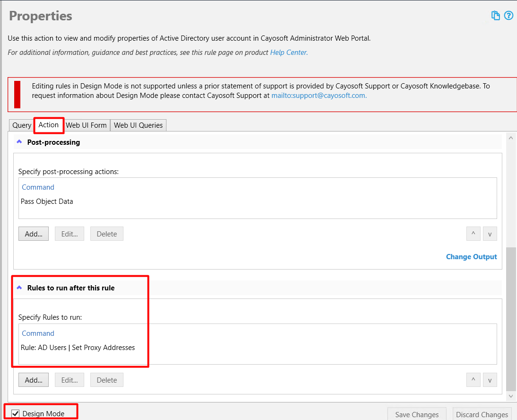Viewport: 517px width, 420px height.
Task: Open the Help Center link
Action: click(289, 52)
